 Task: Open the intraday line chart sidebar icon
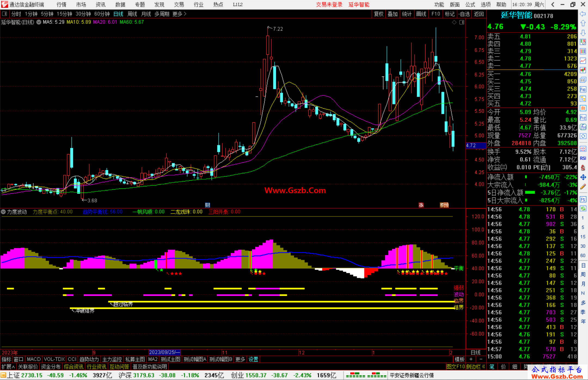pos(583,61)
